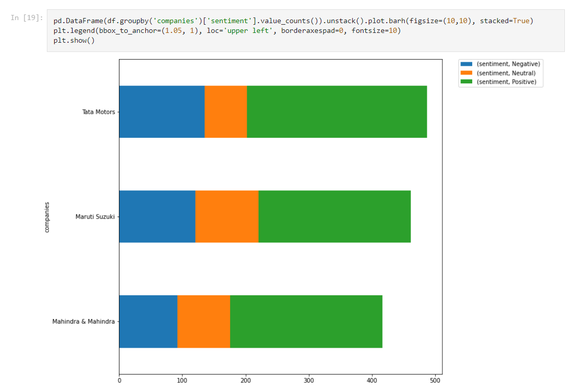Select Tata Motors orange neutral bar segment
The image size is (569, 392).
pos(226,112)
